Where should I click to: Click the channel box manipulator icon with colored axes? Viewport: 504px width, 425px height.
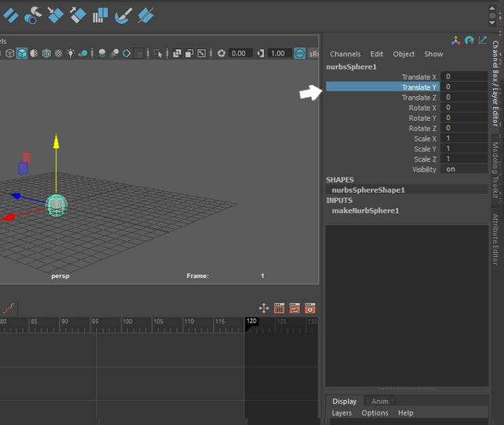(x=455, y=41)
